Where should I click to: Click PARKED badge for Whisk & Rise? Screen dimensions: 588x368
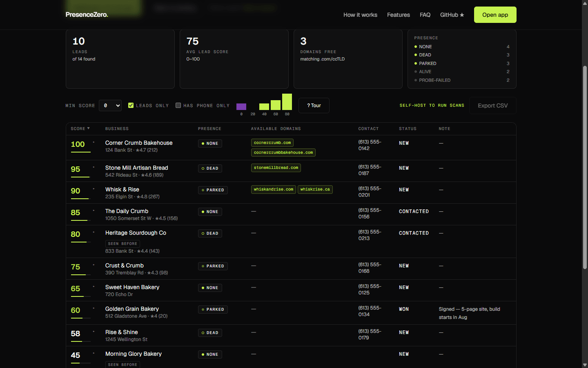213,190
